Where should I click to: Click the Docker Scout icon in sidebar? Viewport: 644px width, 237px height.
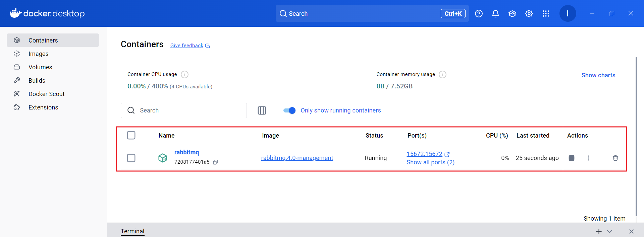point(17,94)
